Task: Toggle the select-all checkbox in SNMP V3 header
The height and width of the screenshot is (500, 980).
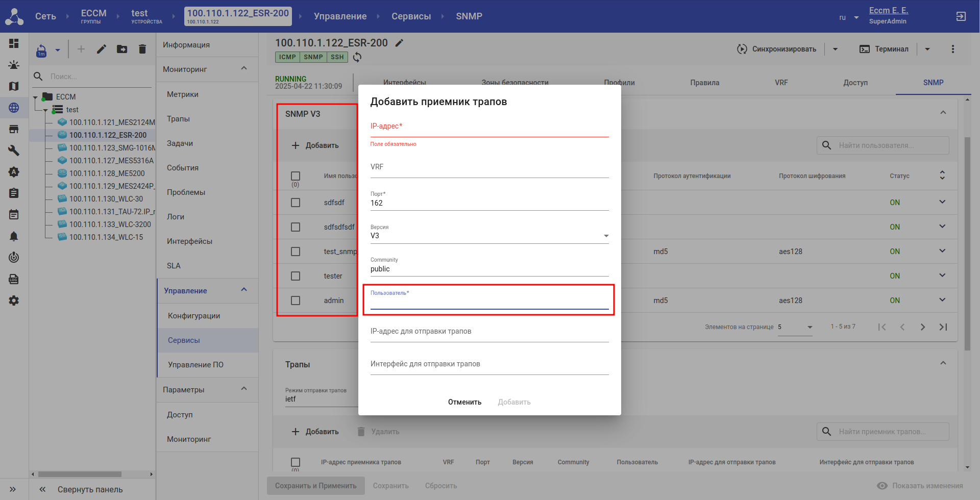Action: (x=296, y=176)
